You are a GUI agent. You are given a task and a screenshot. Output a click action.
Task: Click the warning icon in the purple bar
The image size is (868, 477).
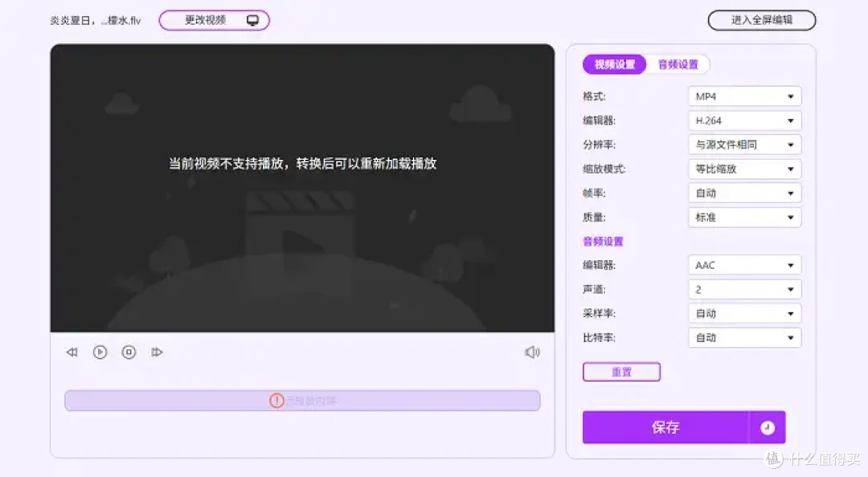pos(276,401)
